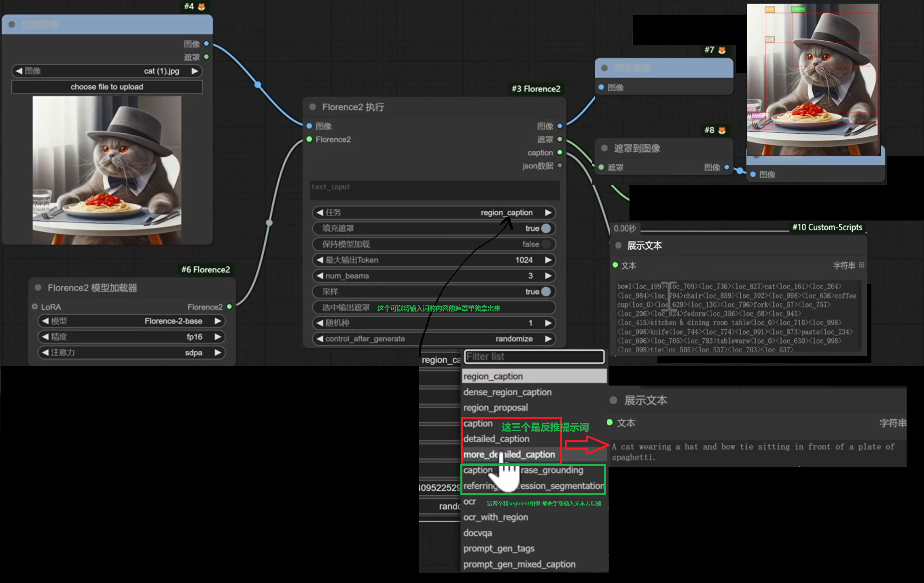Click the Filter list search field

(534, 356)
